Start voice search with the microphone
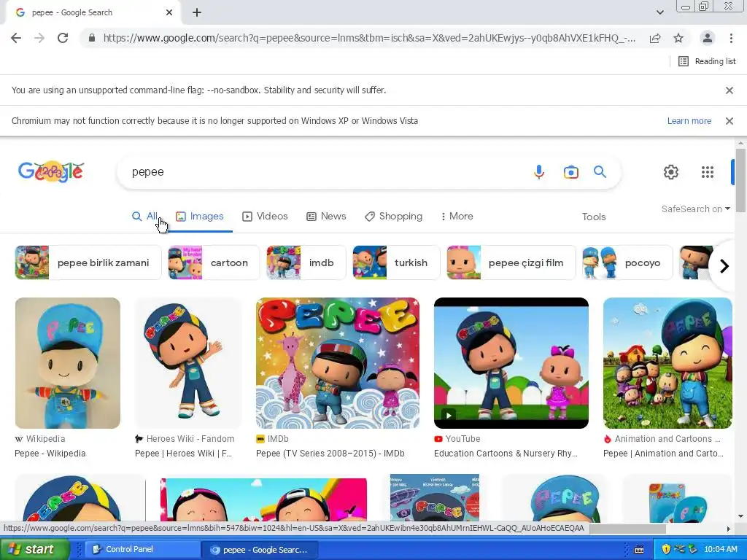The height and width of the screenshot is (560, 747). tap(539, 172)
